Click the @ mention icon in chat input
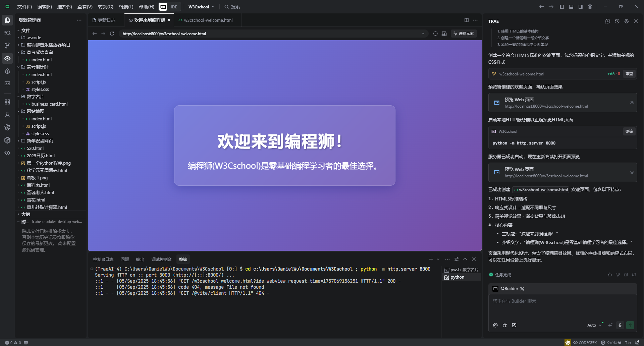Viewport: 644px width, 346px height. pyautogui.click(x=495, y=325)
